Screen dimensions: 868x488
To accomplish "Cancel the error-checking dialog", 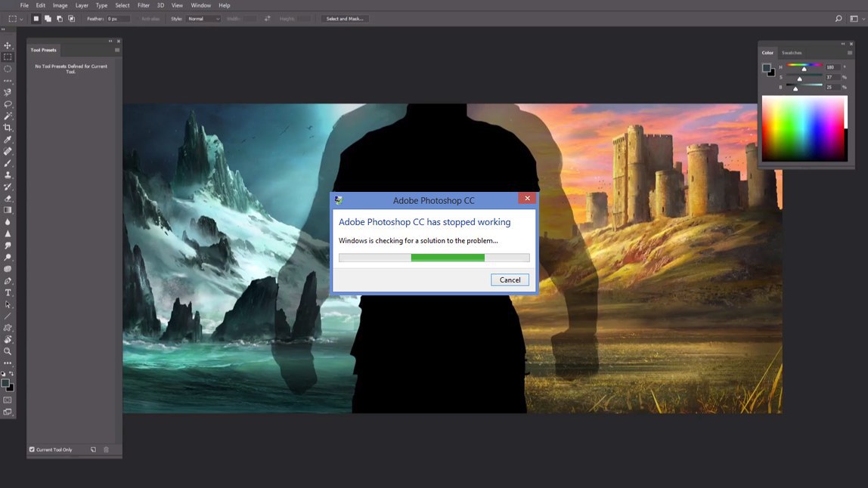I will click(x=510, y=280).
